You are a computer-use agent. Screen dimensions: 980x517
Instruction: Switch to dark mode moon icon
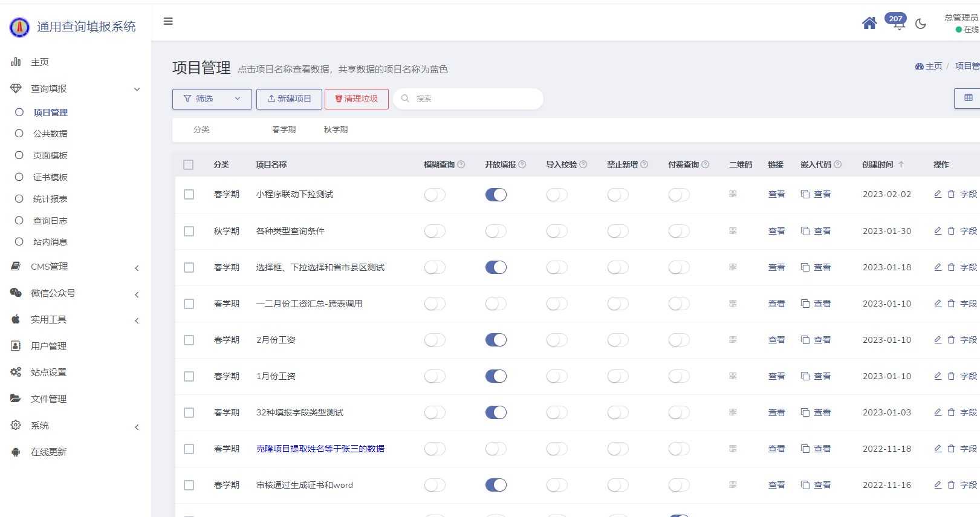pos(921,24)
